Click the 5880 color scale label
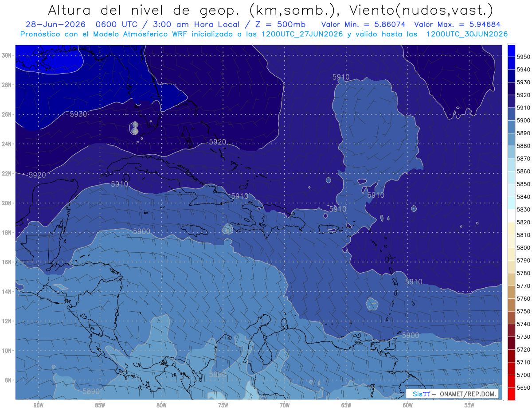 [x=524, y=145]
